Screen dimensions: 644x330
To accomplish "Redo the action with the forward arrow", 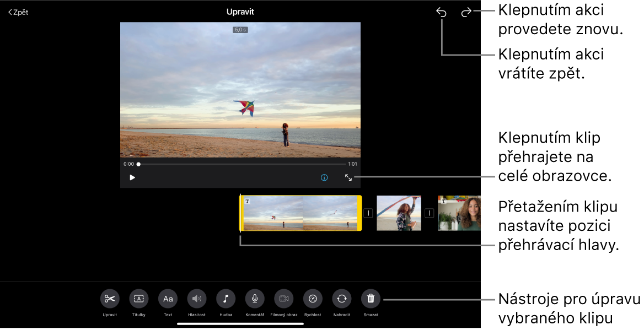I will pos(466,13).
